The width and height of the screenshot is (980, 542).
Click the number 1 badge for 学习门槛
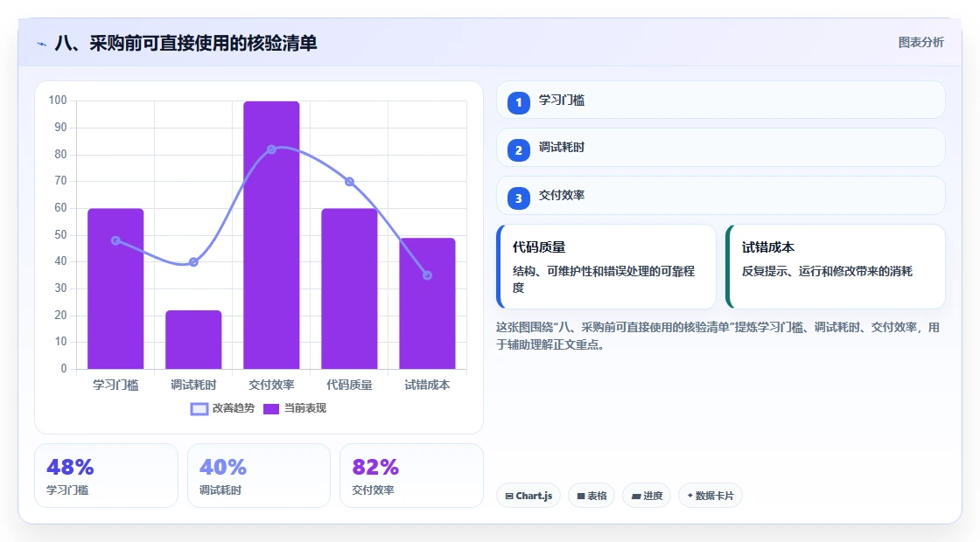tap(519, 103)
